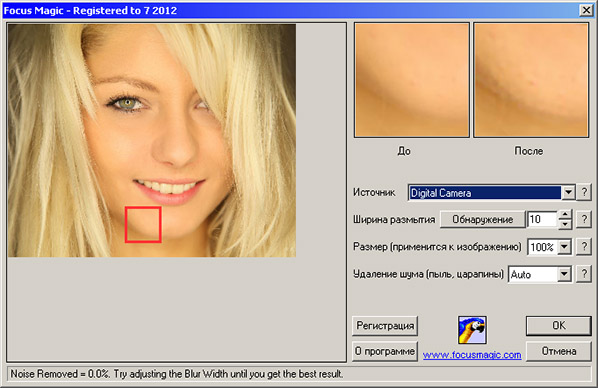Click the Удаление шума (пыль, царапины) label
Screen dimensions: 598x388
[428, 274]
